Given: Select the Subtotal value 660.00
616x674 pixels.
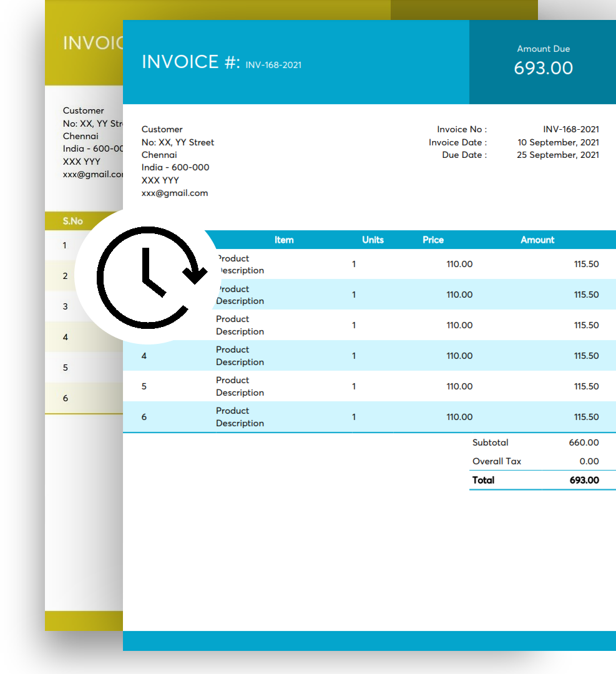Looking at the screenshot, I should click(584, 442).
